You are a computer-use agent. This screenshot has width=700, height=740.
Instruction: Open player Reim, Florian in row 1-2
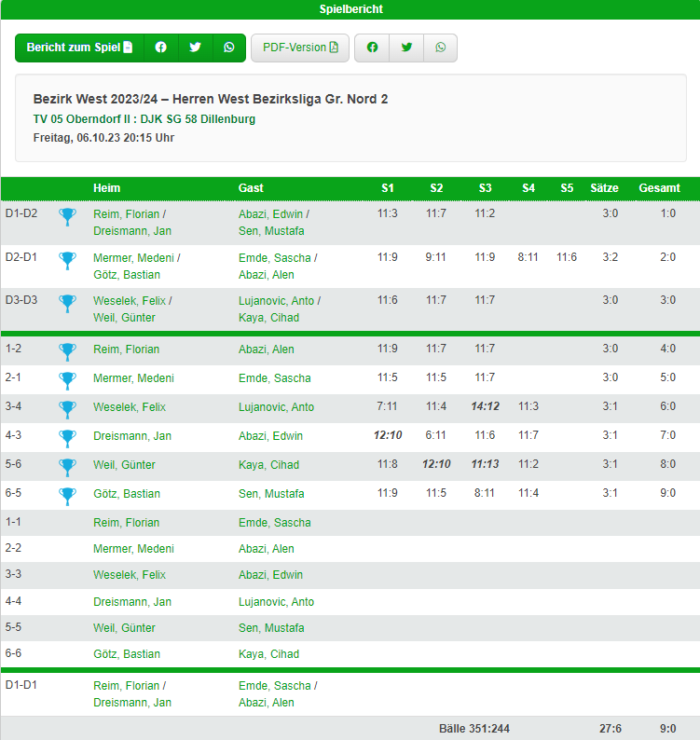126,349
